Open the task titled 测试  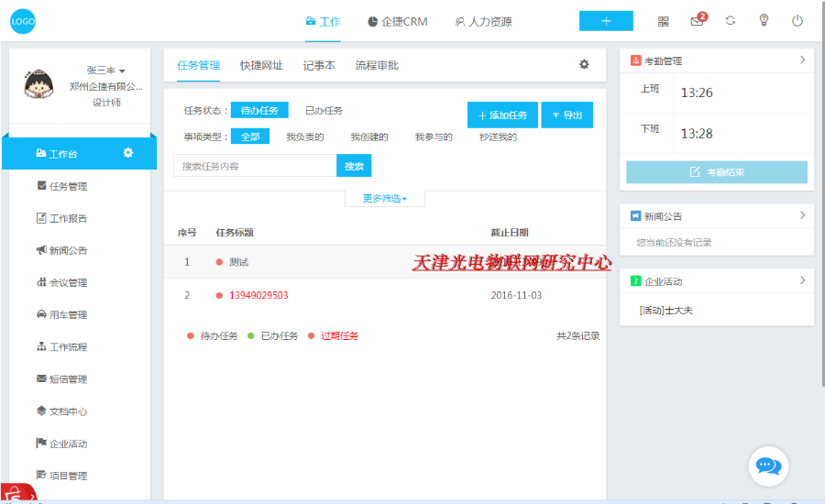(239, 262)
